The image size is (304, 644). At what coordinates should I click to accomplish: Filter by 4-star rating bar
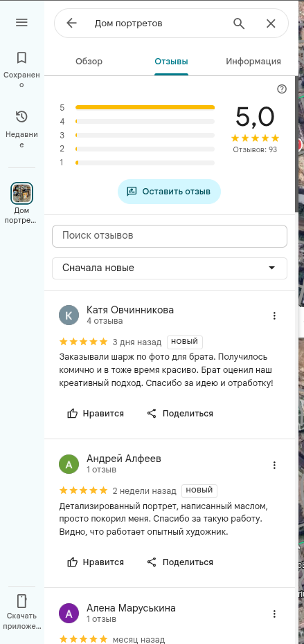click(137, 122)
